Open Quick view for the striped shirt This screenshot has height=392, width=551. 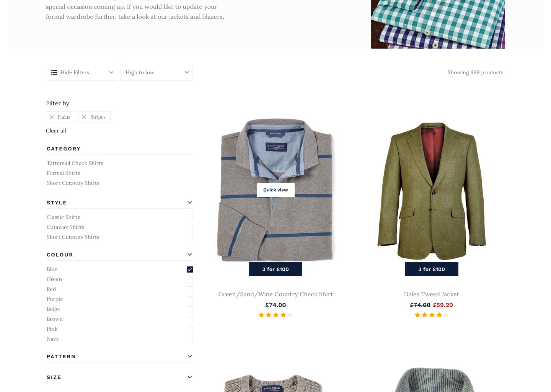(275, 190)
